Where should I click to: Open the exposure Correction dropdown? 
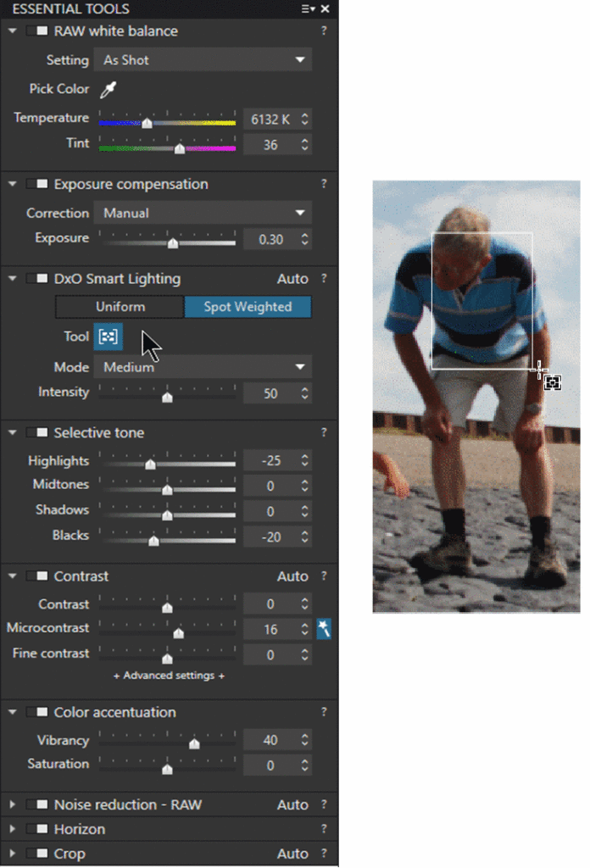pyautogui.click(x=203, y=213)
